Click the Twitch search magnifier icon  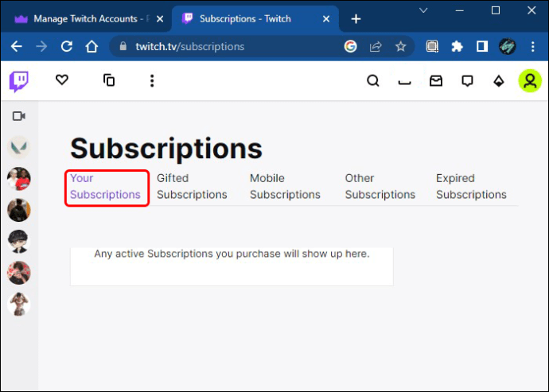tap(373, 81)
